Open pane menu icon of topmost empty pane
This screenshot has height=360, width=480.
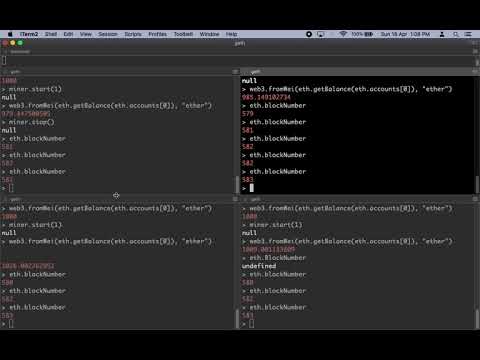pyautogui.click(x=475, y=52)
